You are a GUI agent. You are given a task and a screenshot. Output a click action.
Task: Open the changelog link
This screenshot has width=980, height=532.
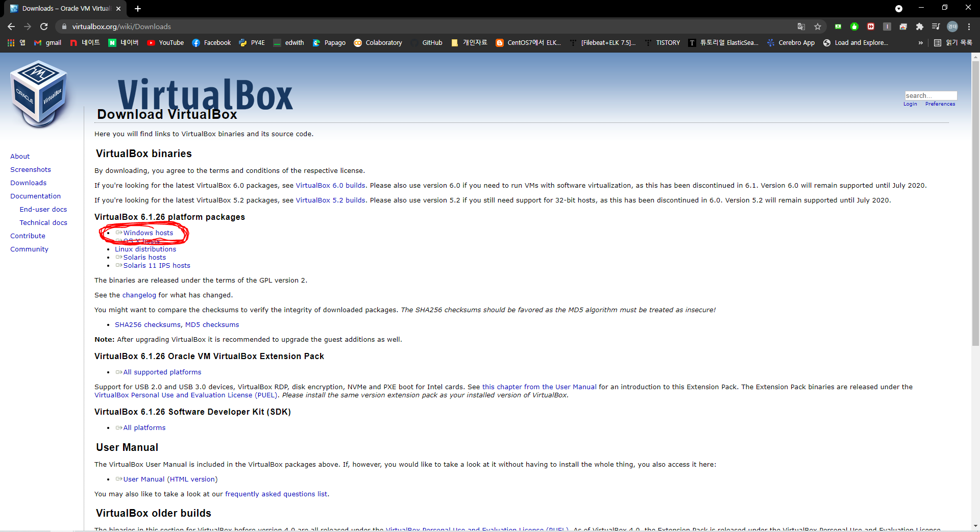tap(139, 295)
